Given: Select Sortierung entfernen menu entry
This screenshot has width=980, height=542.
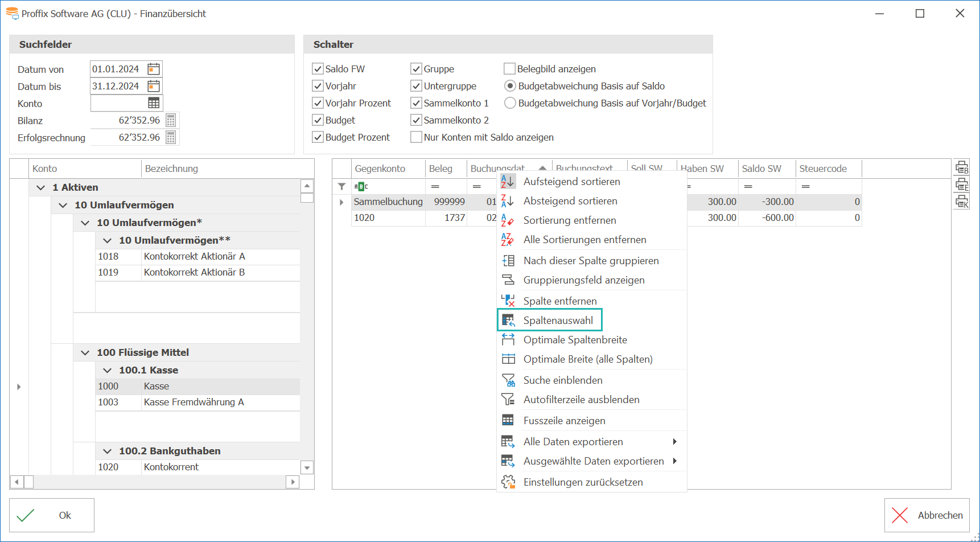Looking at the screenshot, I should click(x=592, y=220).
